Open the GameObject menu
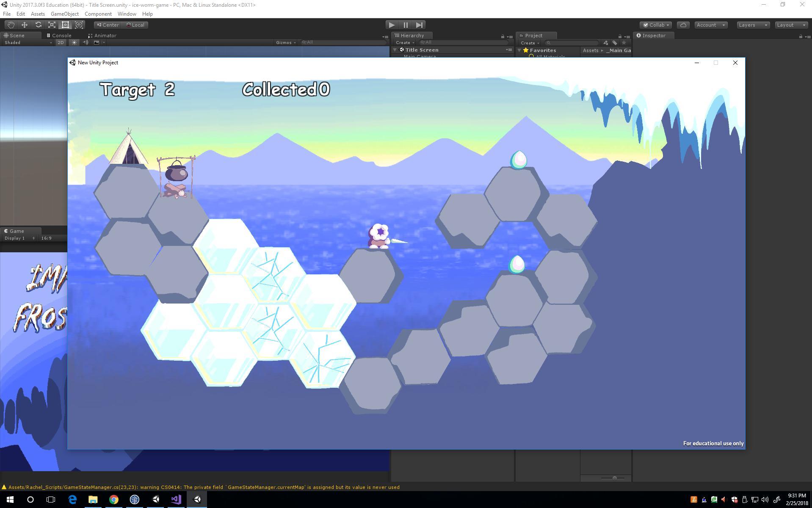The height and width of the screenshot is (508, 812). (64, 14)
